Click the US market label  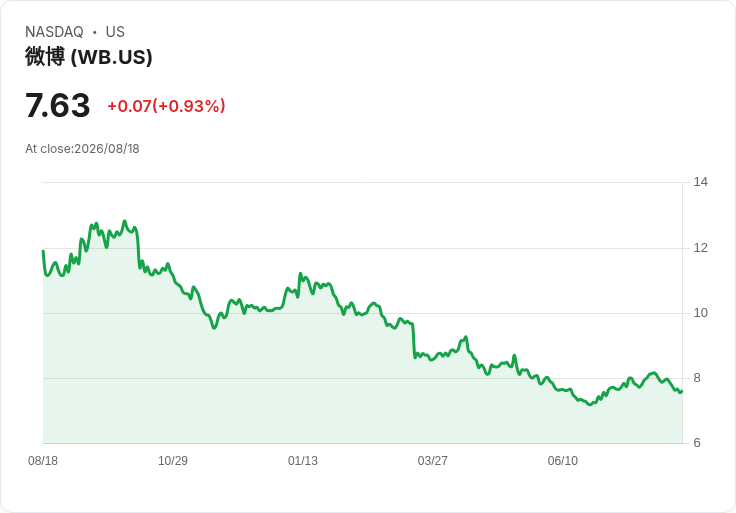115,32
